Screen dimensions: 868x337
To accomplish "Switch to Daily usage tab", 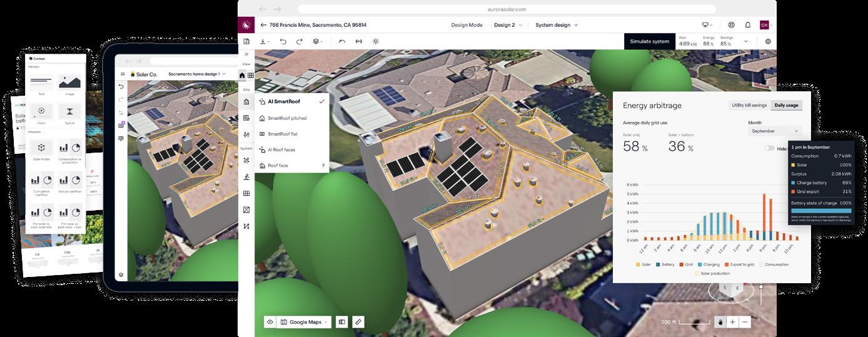I will click(x=786, y=105).
